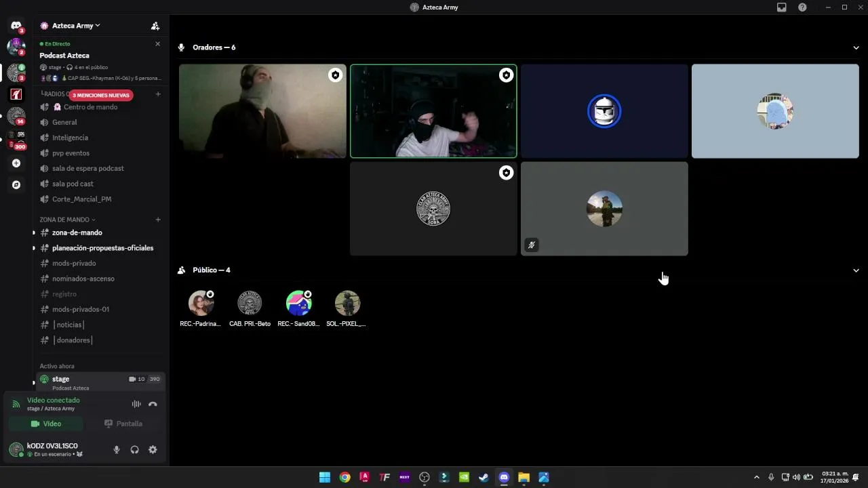
Task: Select the active stage channel entry
Action: pos(100,382)
